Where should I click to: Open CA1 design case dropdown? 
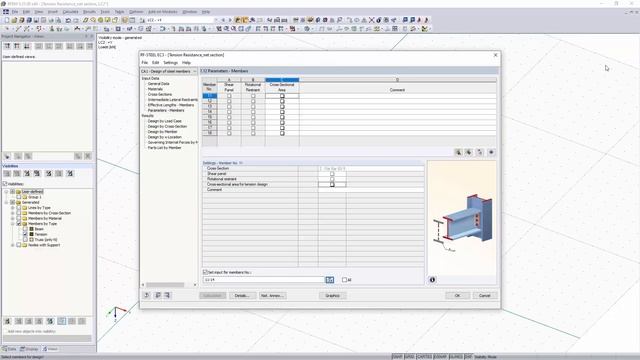pos(194,71)
